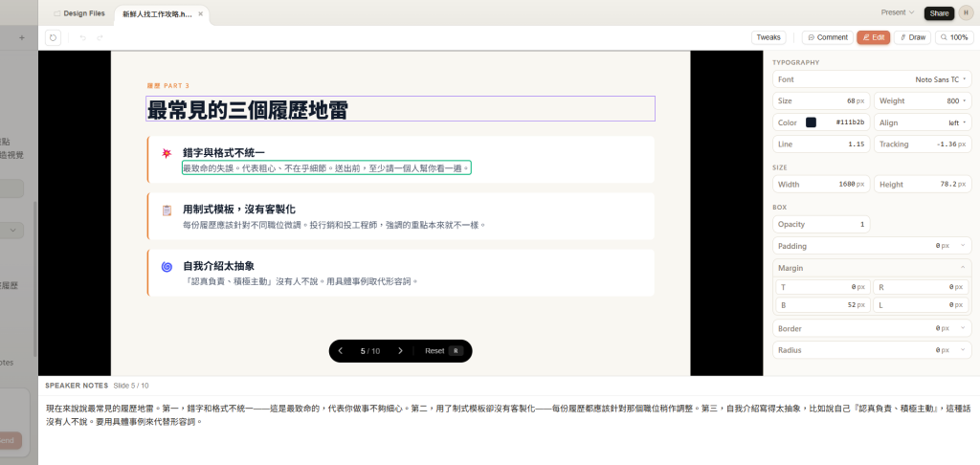The height and width of the screenshot is (465, 980).
Task: Click the Share button
Action: [939, 12]
